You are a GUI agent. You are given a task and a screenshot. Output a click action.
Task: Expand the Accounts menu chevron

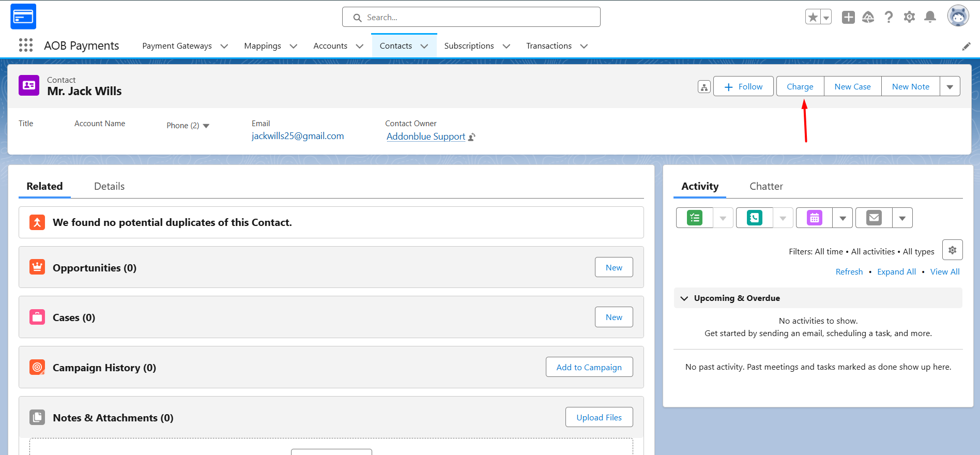pyautogui.click(x=360, y=46)
